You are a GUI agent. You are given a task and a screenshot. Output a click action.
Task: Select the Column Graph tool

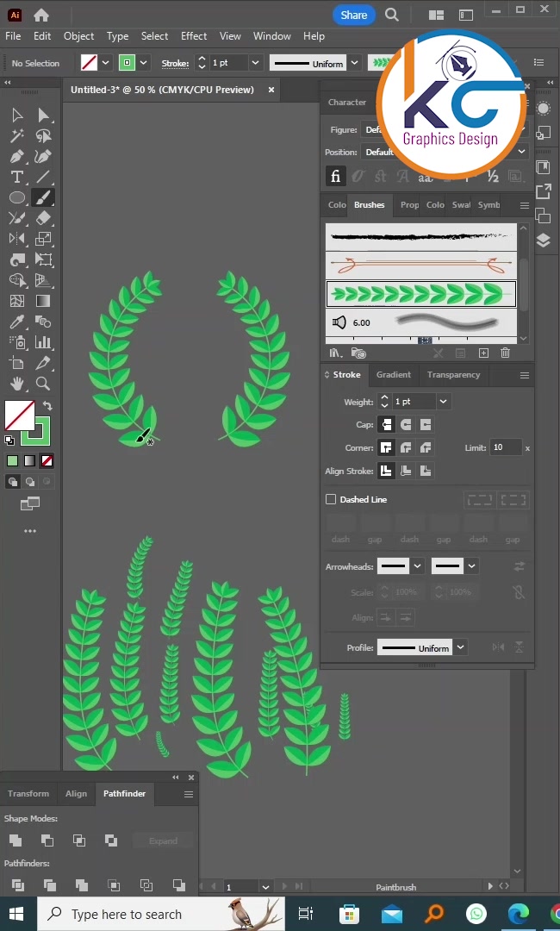pyautogui.click(x=43, y=342)
